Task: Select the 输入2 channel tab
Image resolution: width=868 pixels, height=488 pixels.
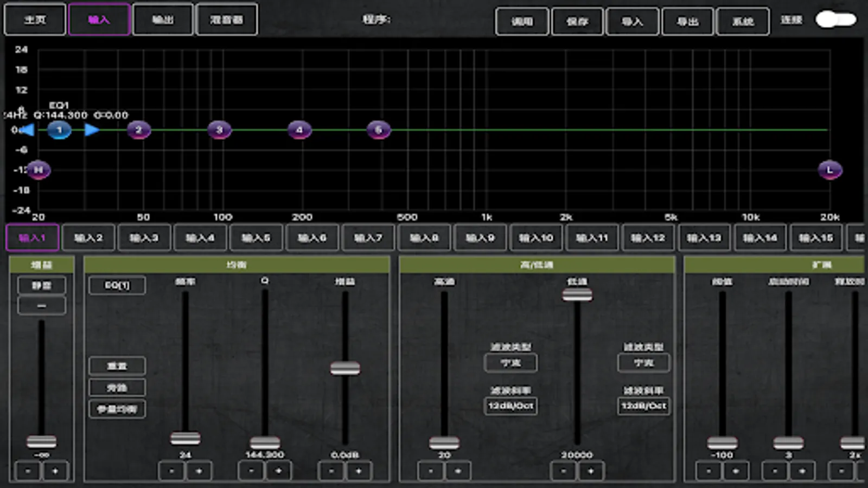Action: tap(88, 237)
